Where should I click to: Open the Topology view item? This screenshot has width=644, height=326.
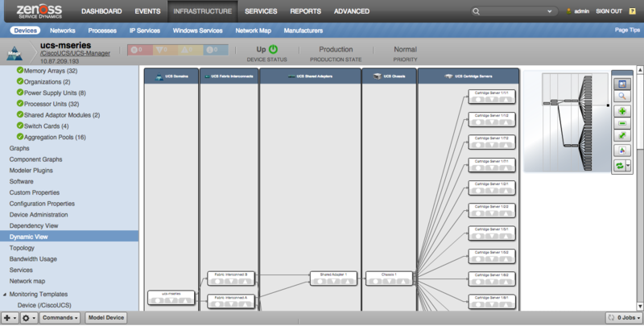(22, 248)
